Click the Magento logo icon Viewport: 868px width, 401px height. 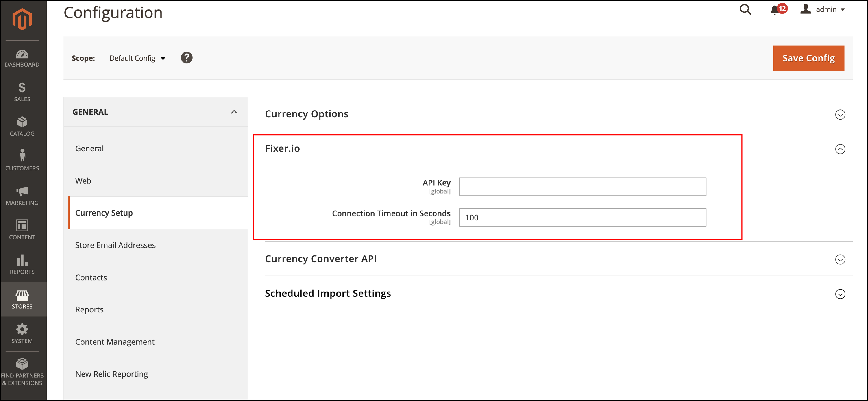click(x=22, y=19)
